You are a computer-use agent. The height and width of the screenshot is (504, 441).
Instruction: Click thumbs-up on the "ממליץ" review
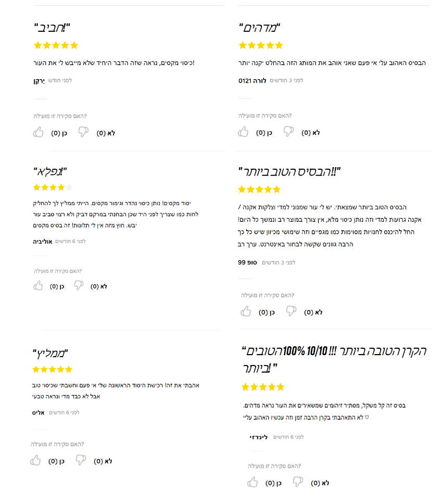pyautogui.click(x=36, y=460)
